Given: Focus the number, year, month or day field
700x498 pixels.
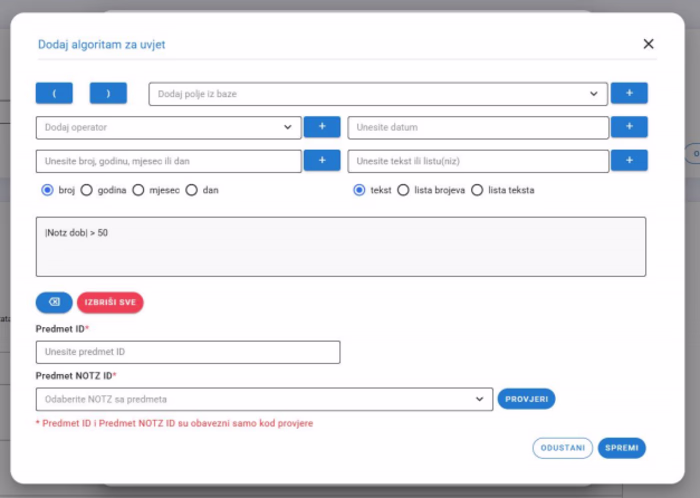Looking at the screenshot, I should (x=168, y=161).
